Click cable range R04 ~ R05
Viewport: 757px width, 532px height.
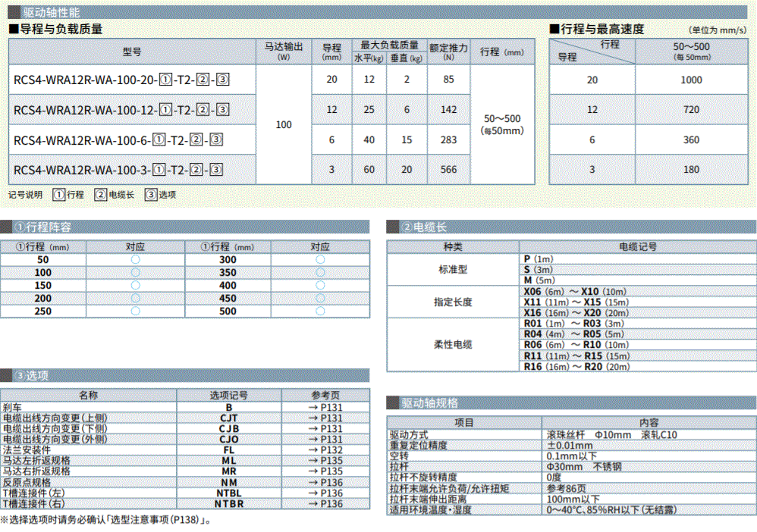574,333
